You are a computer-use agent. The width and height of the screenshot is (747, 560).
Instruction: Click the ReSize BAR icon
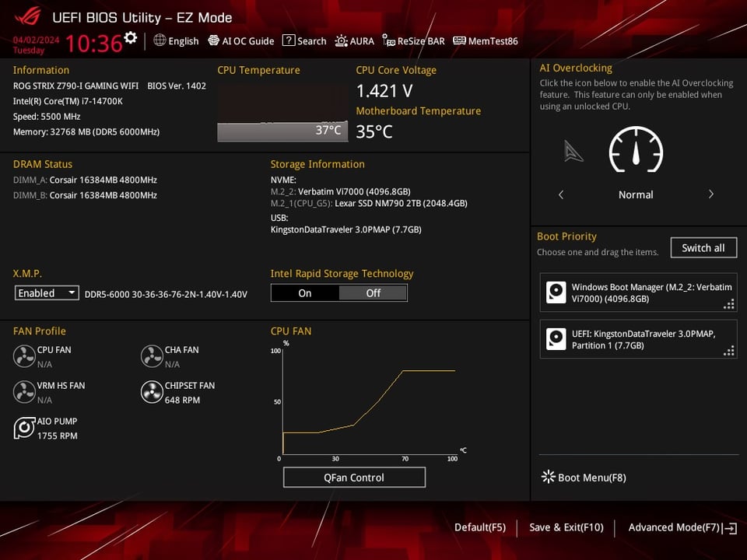point(388,41)
